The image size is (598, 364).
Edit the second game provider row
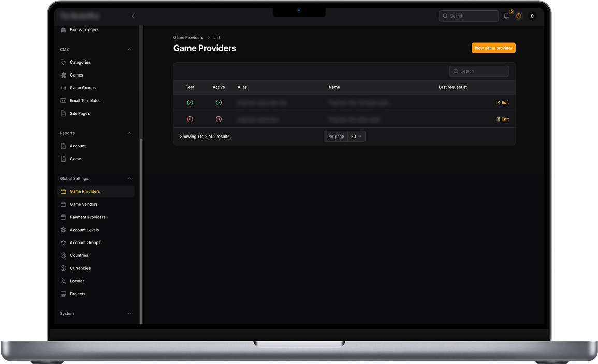pyautogui.click(x=503, y=119)
